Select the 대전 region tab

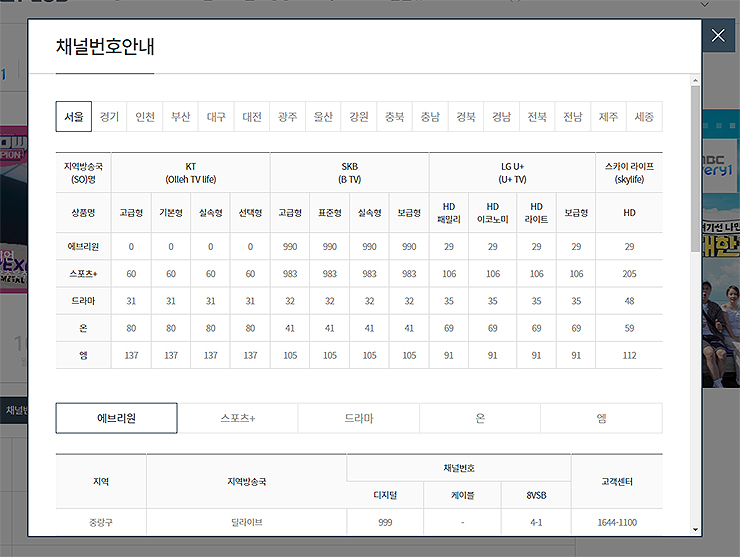(252, 117)
